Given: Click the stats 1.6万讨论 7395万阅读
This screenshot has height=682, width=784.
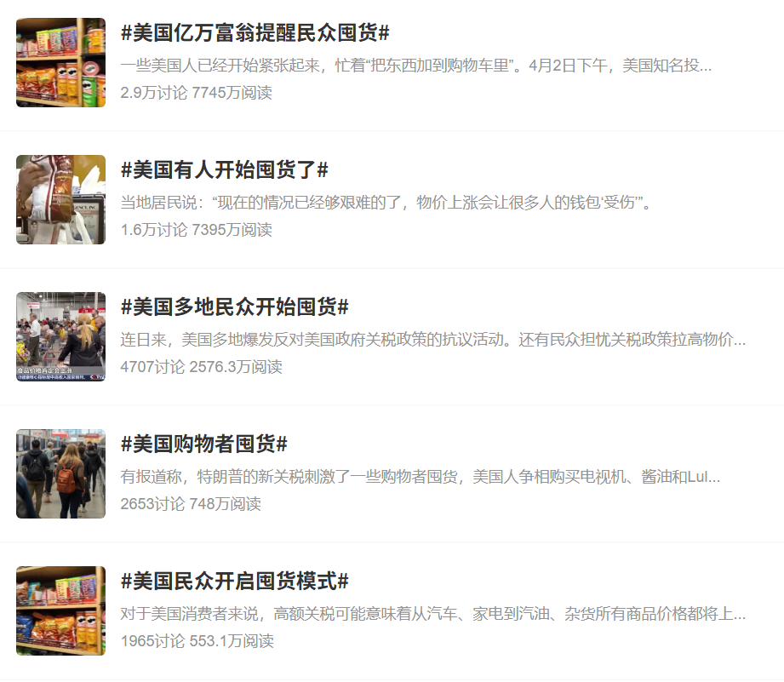Looking at the screenshot, I should (197, 230).
